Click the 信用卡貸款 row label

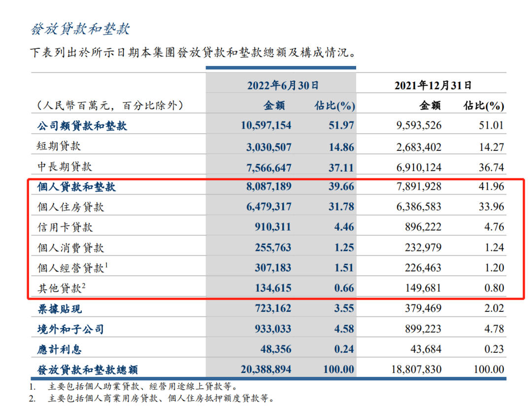(x=65, y=227)
